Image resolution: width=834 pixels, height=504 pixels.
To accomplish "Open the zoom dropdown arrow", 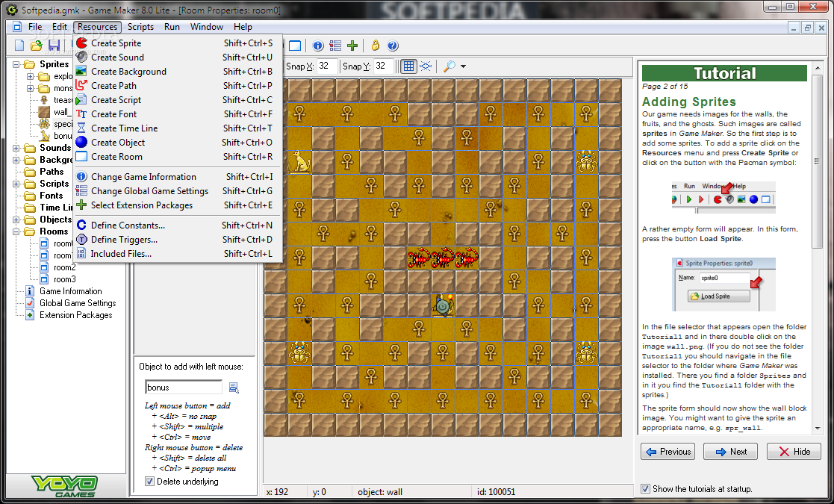I will 463,66.
